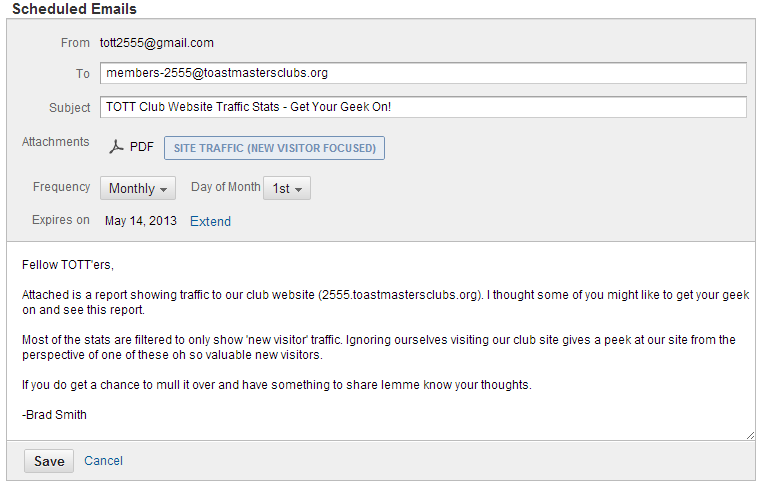Click the From address tott2555@gmail.com

(x=157, y=43)
